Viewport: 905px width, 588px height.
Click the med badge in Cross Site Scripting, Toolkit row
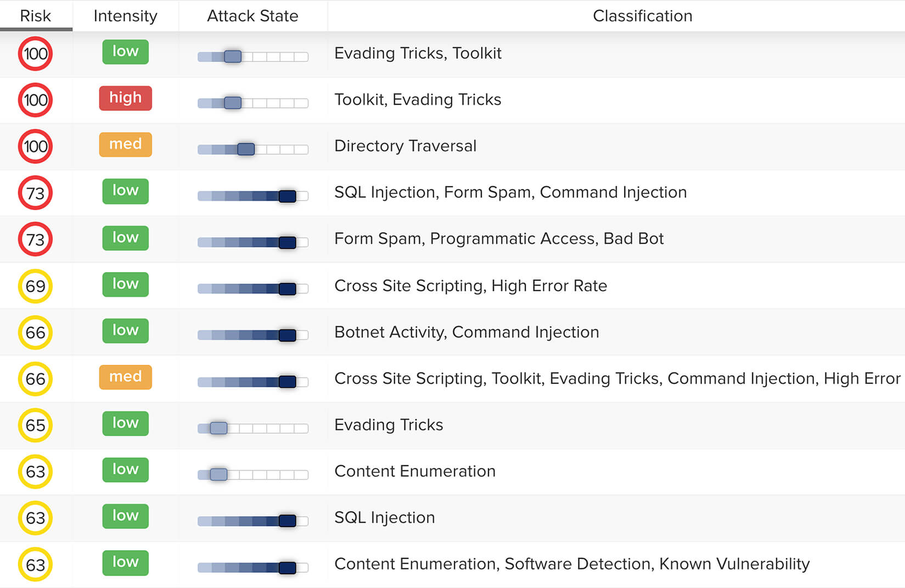[x=125, y=377]
